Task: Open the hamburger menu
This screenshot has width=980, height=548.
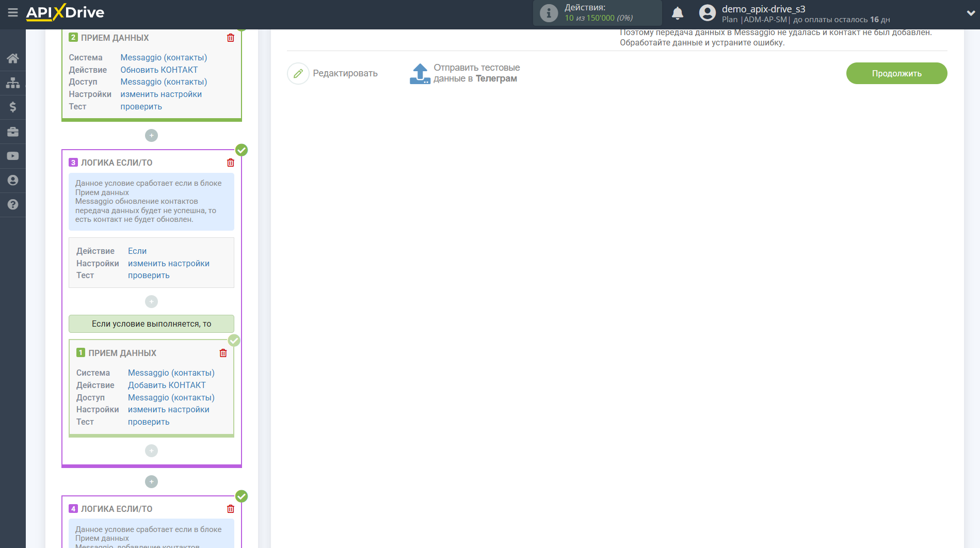Action: coord(13,12)
